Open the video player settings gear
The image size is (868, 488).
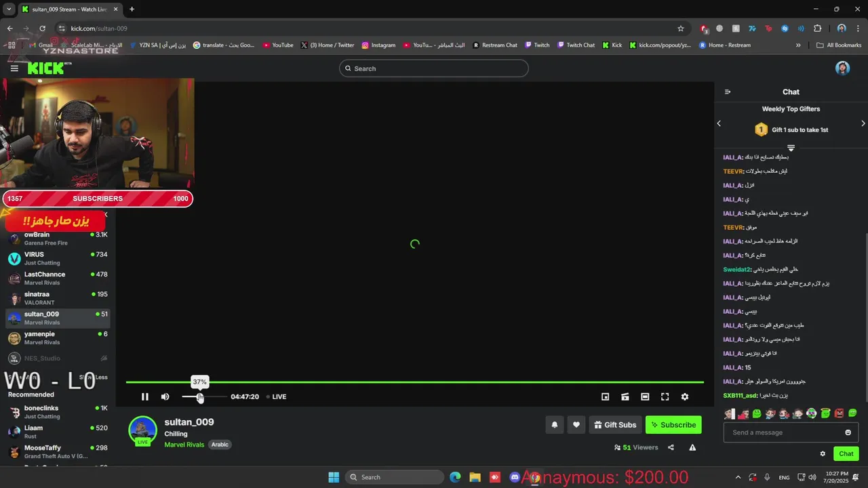tap(685, 396)
